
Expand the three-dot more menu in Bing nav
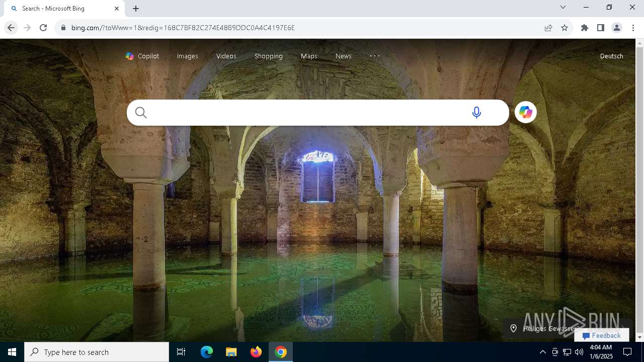[x=375, y=56]
